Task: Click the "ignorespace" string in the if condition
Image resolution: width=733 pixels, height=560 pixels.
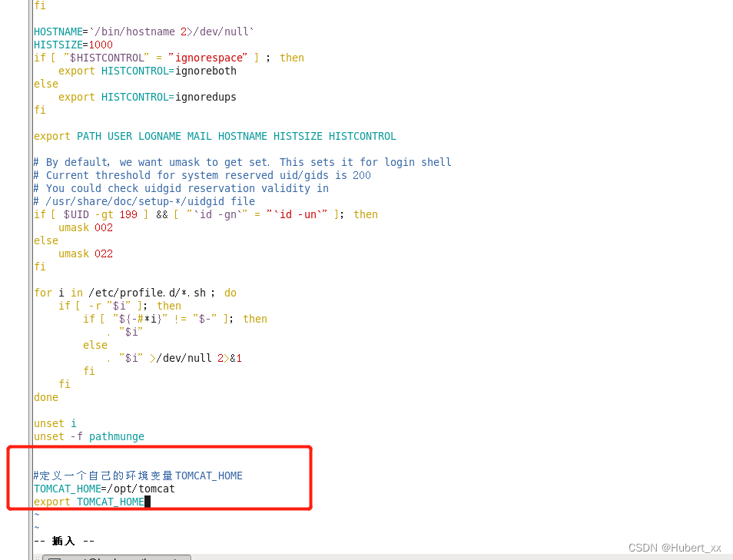Action: click(208, 58)
